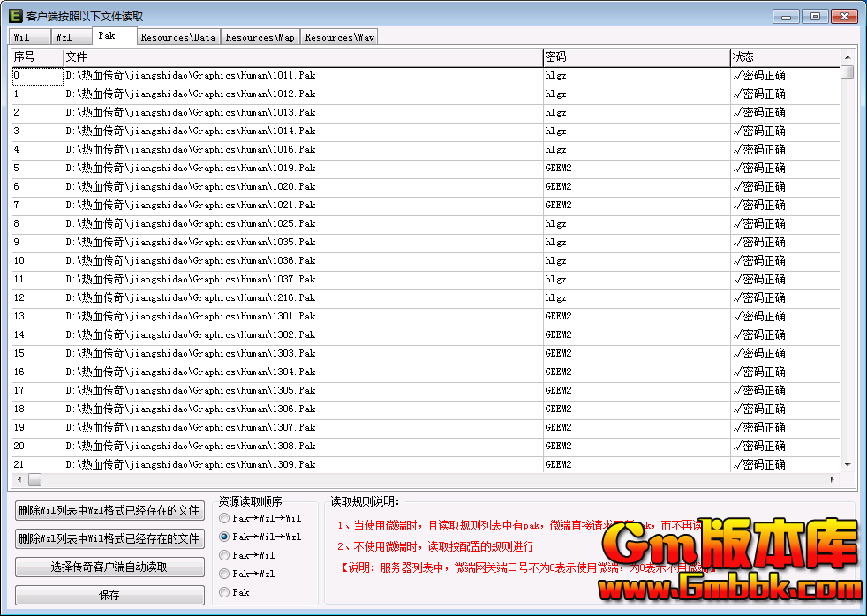Viewport: 867px width, 616px height.
Task: Switch to the Wil tab
Action: [x=23, y=37]
